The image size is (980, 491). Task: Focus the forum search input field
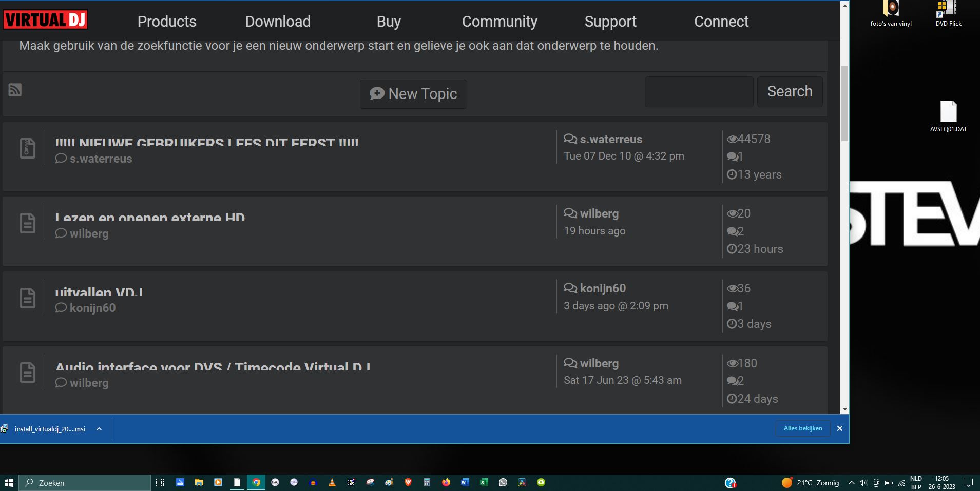[699, 92]
